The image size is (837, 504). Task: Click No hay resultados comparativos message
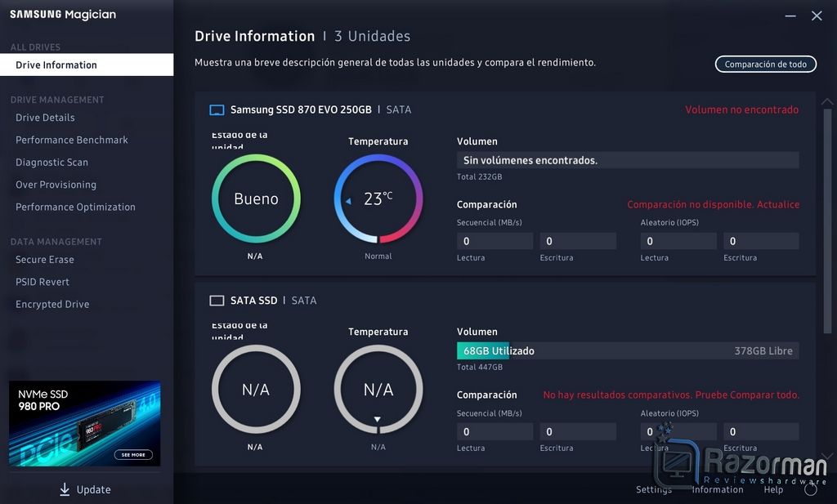click(x=671, y=395)
